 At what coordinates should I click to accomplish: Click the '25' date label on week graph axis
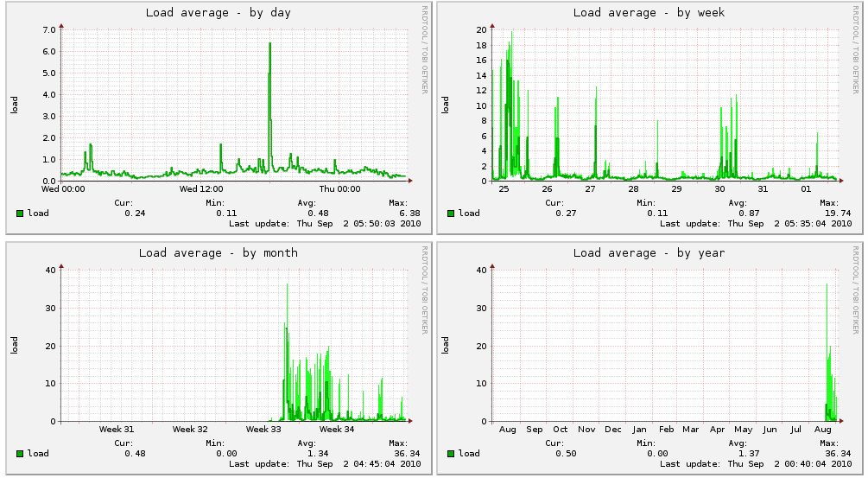(x=504, y=189)
